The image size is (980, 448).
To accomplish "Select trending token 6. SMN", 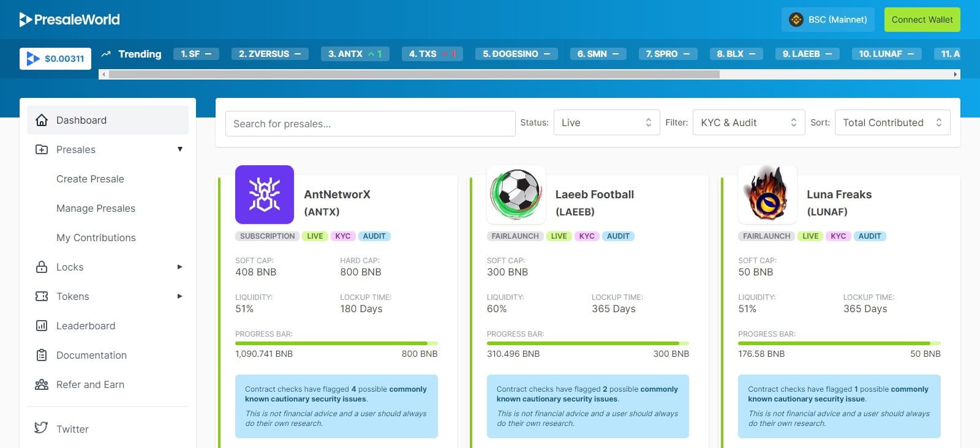I will (598, 54).
